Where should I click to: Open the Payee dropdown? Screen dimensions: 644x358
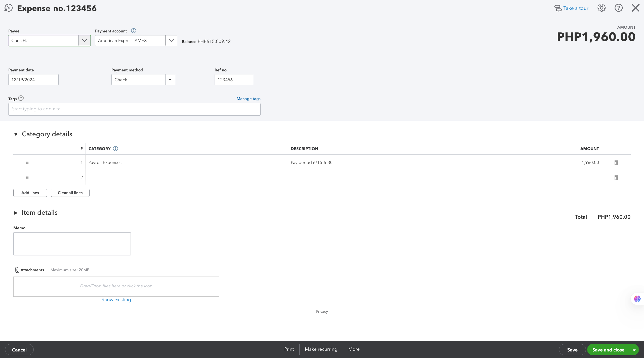click(x=84, y=40)
